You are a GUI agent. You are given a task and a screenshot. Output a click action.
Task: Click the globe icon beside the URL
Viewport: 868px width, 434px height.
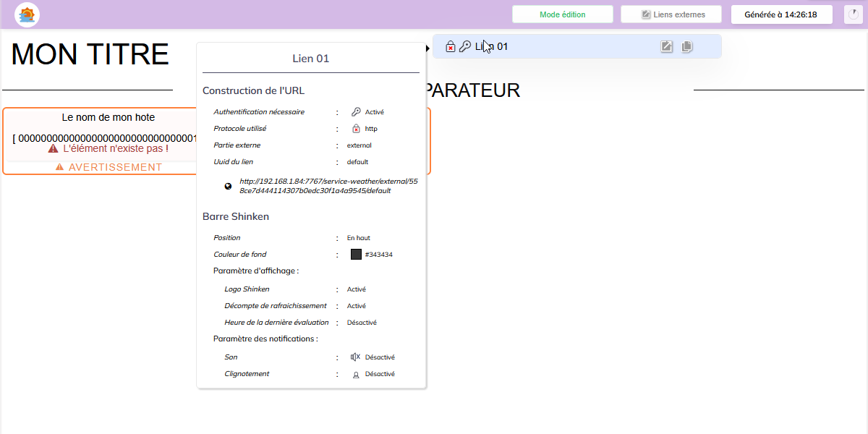[x=229, y=186]
